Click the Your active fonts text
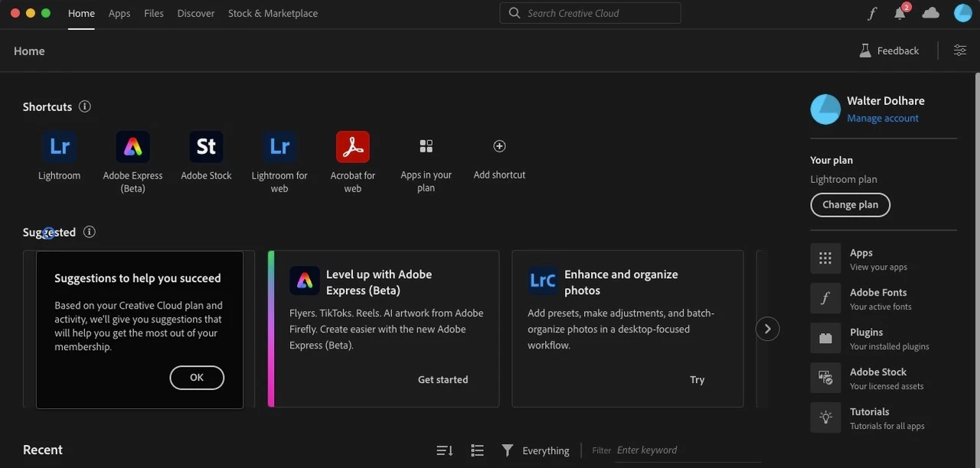Image resolution: width=980 pixels, height=468 pixels. pos(880,306)
